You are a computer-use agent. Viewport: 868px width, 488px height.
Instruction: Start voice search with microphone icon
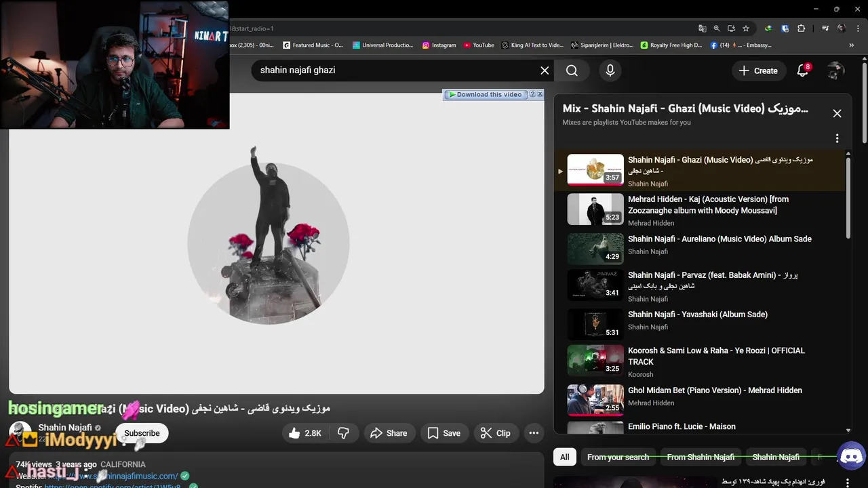tap(610, 70)
